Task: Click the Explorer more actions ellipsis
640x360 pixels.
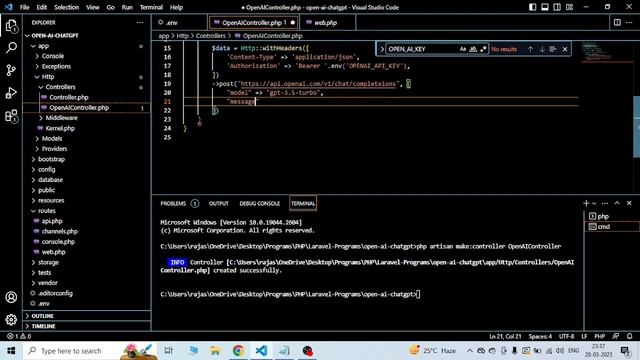Action: [x=140, y=22]
